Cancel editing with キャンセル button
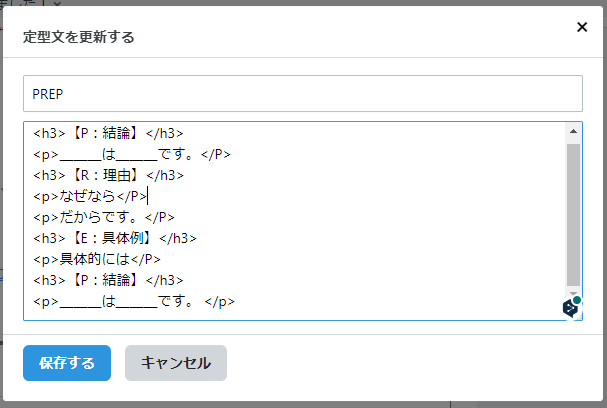607x408 pixels. [x=176, y=363]
